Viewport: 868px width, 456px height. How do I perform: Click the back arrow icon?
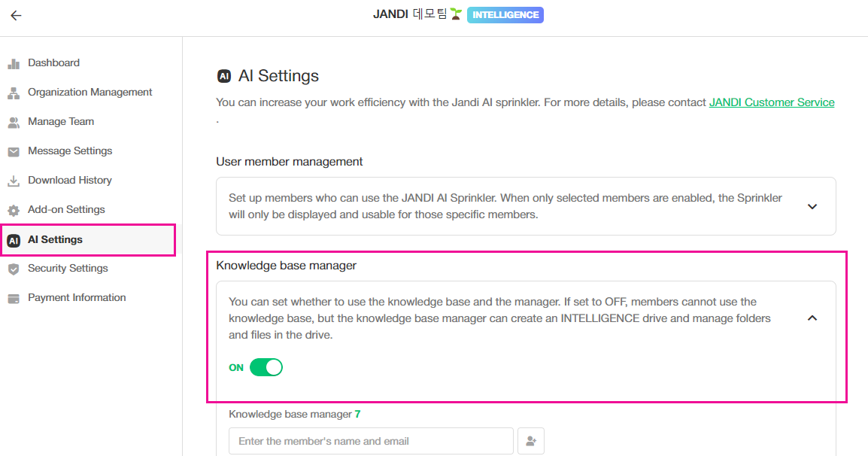tap(16, 15)
